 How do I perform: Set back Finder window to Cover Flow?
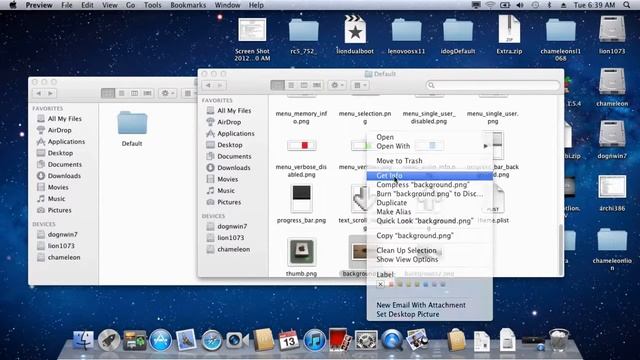pos(147,93)
